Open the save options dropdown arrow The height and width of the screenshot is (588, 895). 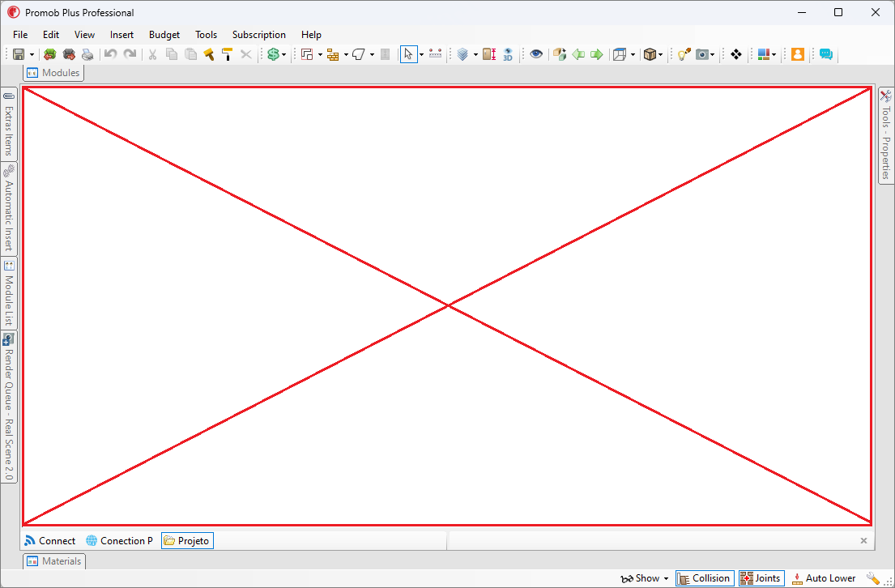(32, 55)
